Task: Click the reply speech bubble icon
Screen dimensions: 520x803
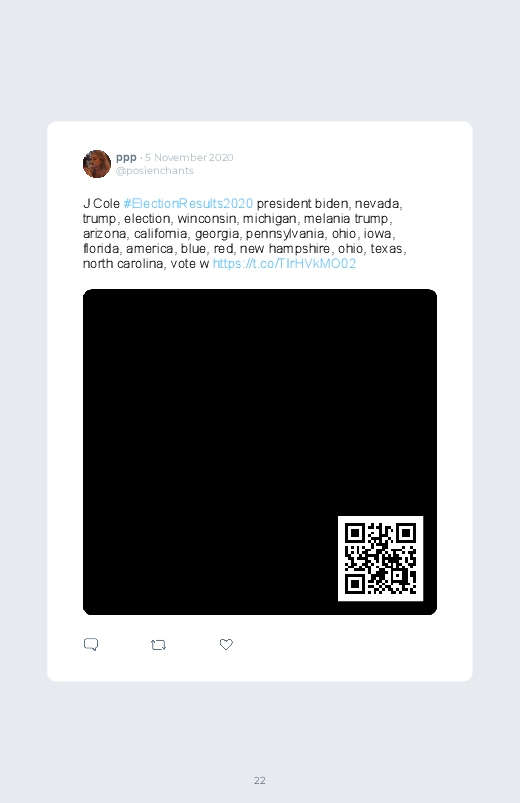Action: (x=91, y=644)
